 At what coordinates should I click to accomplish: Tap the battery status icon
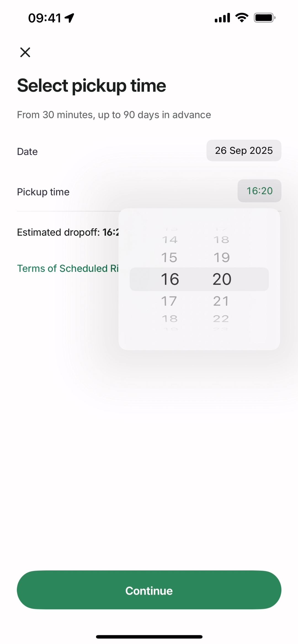(264, 18)
